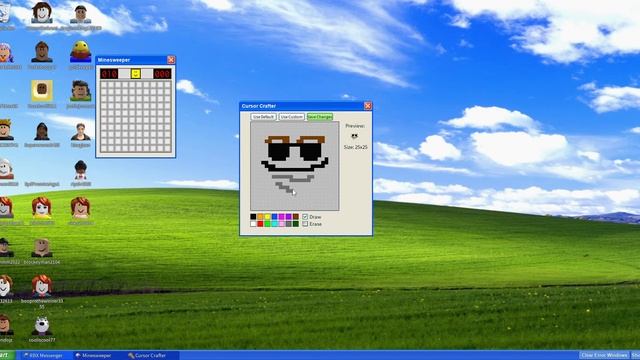
Task: Choose the cyan color swatch
Action: [x=274, y=224]
